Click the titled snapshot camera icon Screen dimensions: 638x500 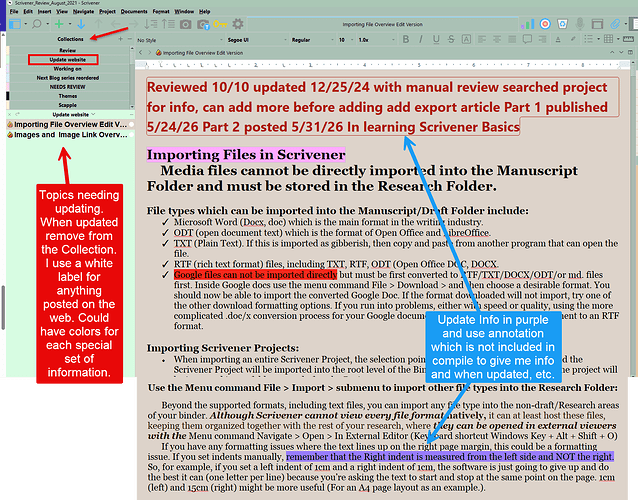pos(203,24)
